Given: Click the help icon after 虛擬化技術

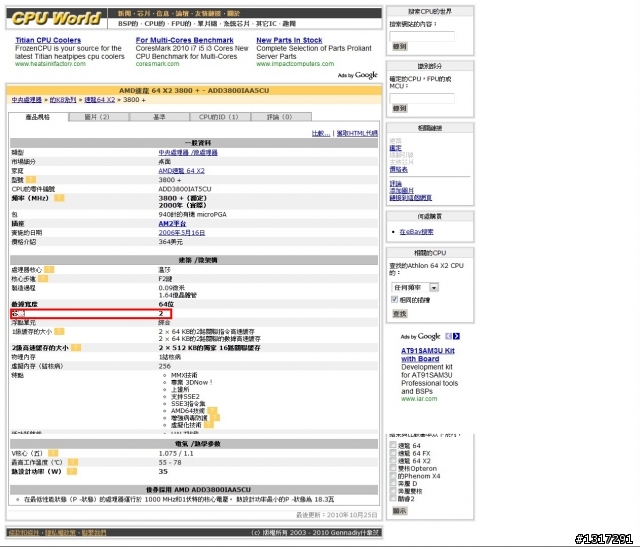Looking at the screenshot, I should coord(209,425).
